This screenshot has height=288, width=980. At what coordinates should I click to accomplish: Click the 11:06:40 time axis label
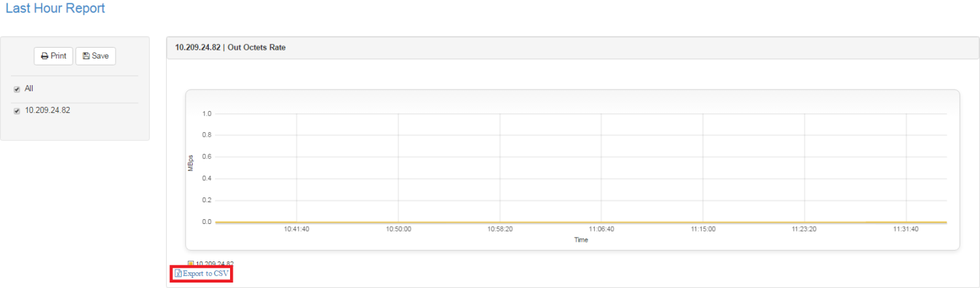point(601,229)
